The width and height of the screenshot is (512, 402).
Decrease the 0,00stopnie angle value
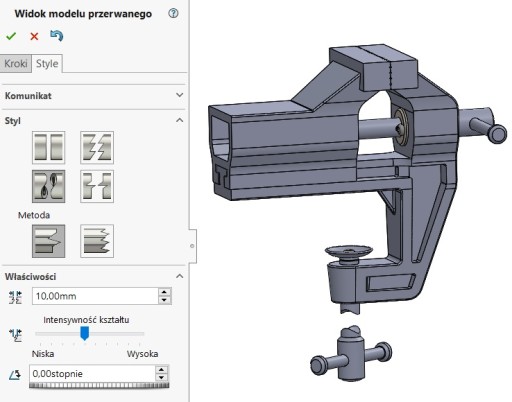pos(162,378)
